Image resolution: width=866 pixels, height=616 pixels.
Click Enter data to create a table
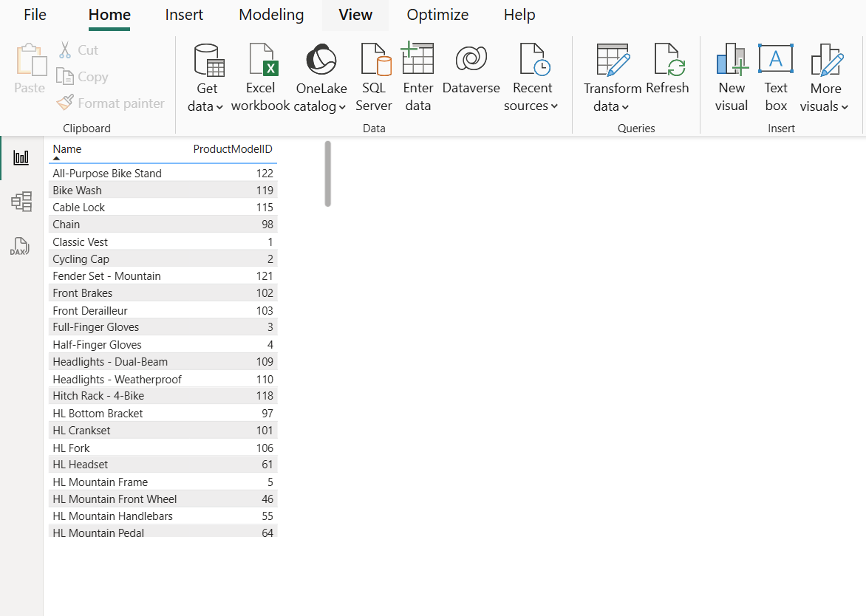click(417, 76)
